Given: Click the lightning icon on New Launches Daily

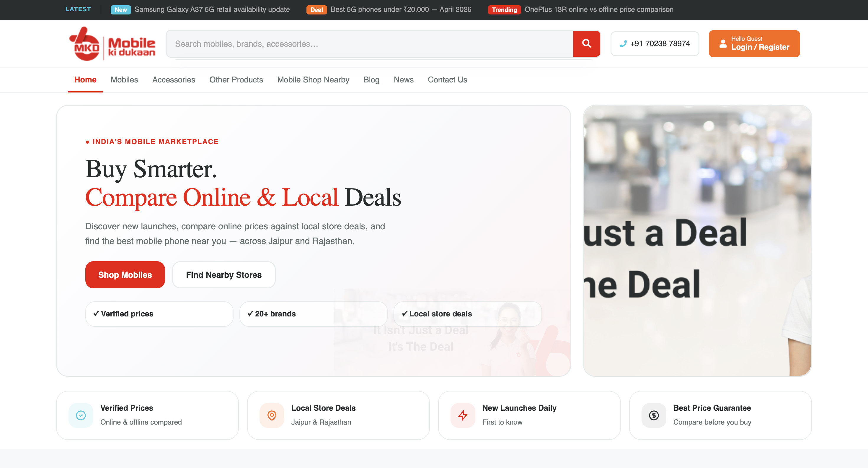Looking at the screenshot, I should pyautogui.click(x=463, y=415).
